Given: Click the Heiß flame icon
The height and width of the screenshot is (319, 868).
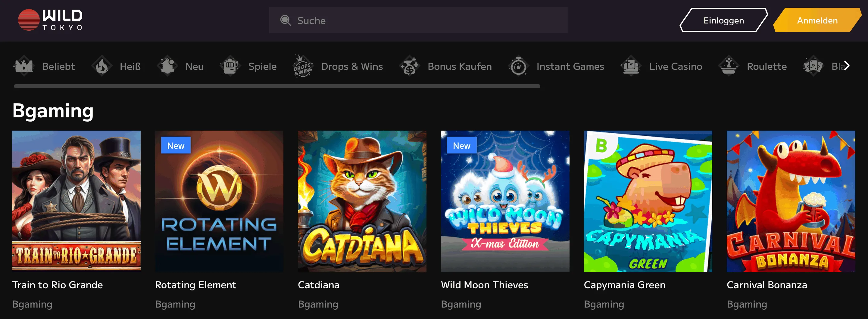Looking at the screenshot, I should (102, 66).
